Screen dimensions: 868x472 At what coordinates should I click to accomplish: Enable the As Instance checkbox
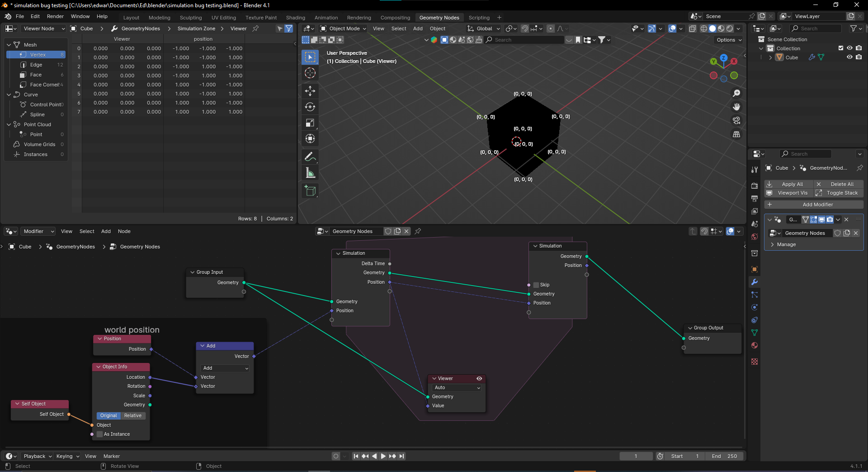(x=100, y=434)
